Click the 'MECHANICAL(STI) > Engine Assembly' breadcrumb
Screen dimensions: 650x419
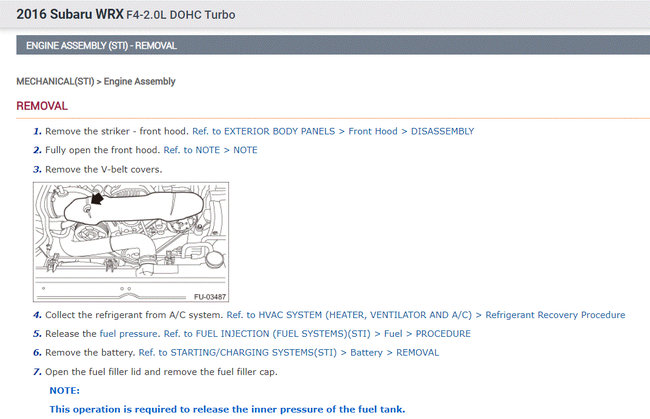(x=96, y=81)
